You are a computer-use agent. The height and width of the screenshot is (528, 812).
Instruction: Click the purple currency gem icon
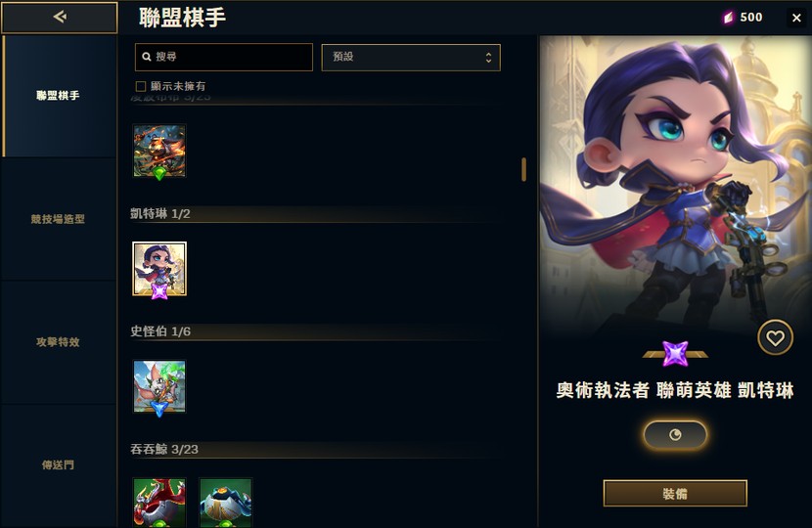(729, 18)
